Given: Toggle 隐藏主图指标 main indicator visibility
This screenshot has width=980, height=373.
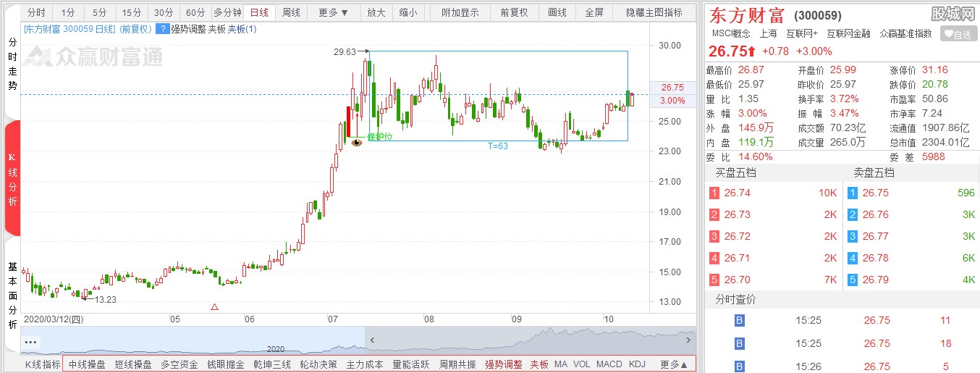Looking at the screenshot, I should [x=654, y=12].
